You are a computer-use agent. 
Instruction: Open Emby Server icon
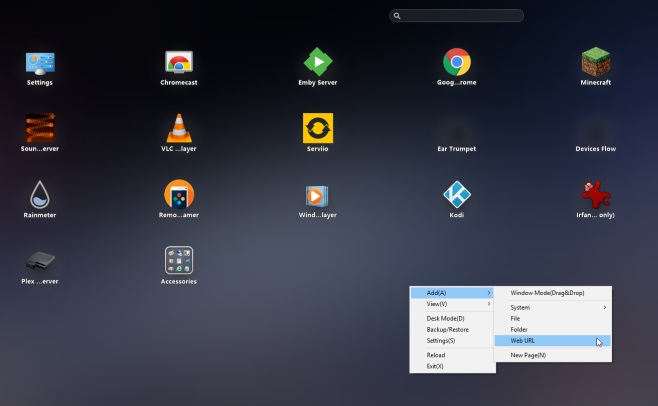[x=318, y=64]
